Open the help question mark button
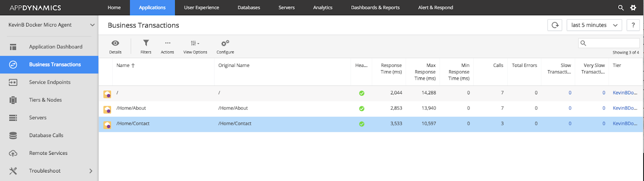644x181 pixels. (x=633, y=25)
